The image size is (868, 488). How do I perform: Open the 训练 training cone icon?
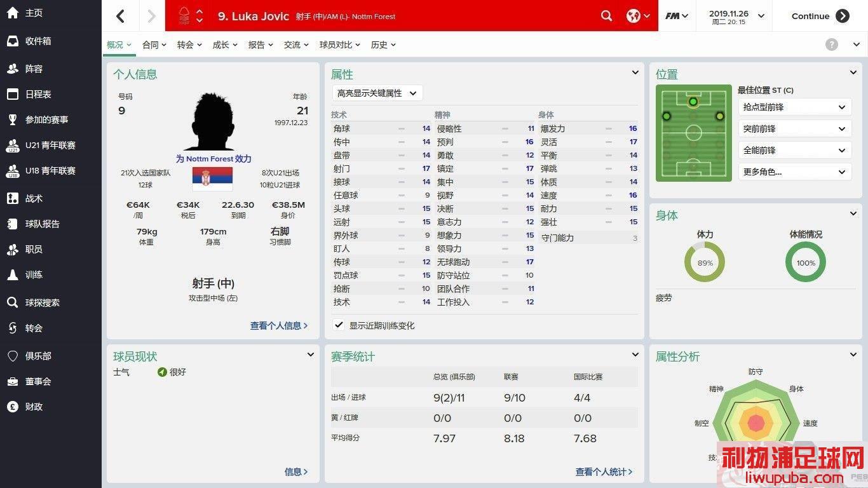[x=13, y=274]
